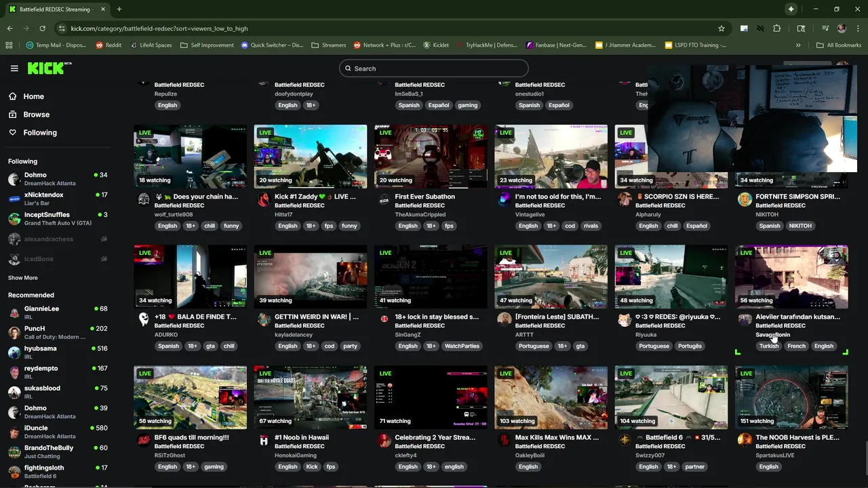
Task: Click Battlefield REDSEC under SpartakusLIVE stream
Action: pos(781,446)
